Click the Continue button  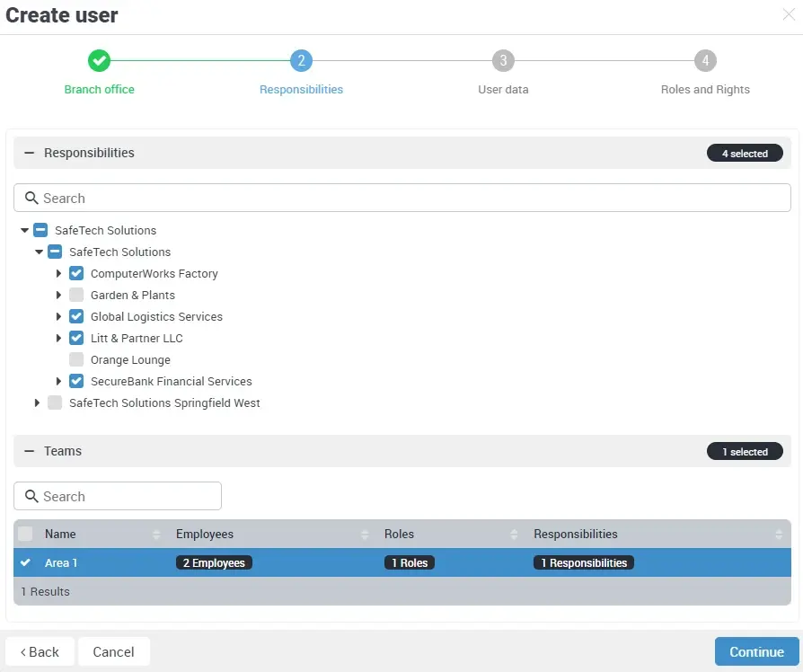756,651
